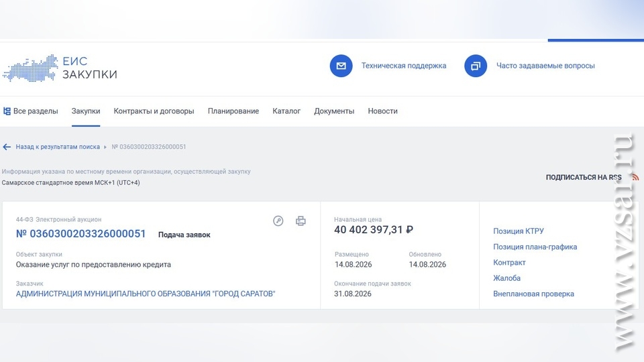Open the Контракт link

pyautogui.click(x=509, y=262)
